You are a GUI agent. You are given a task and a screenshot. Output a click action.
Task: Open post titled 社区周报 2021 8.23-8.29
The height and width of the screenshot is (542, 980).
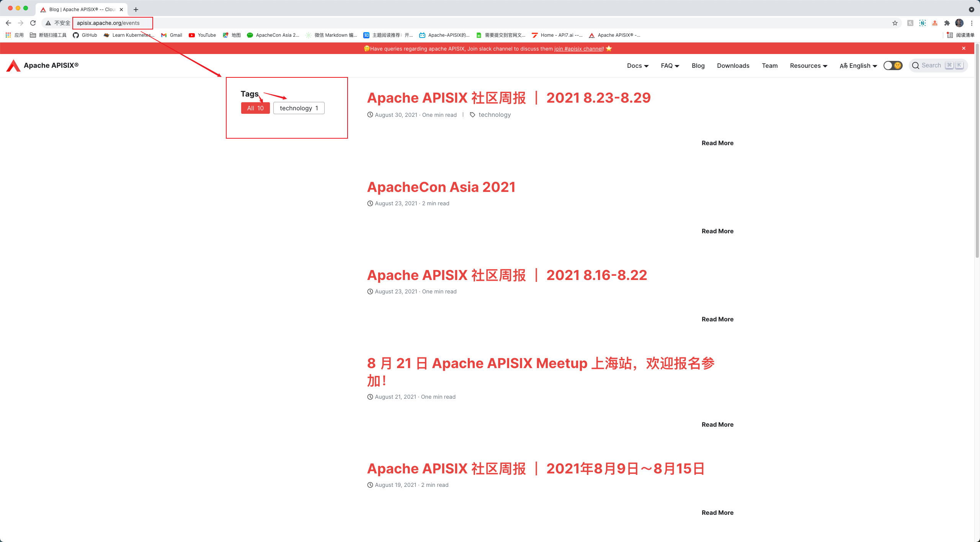pyautogui.click(x=509, y=98)
